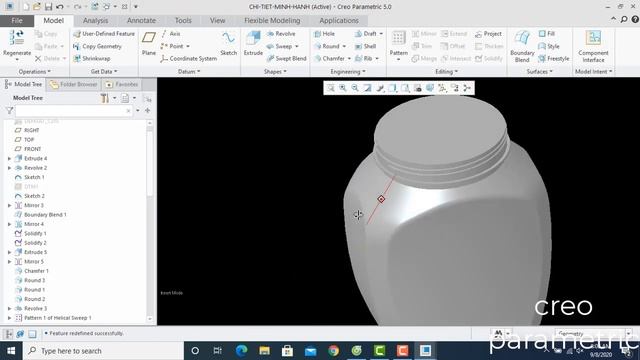Image resolution: width=640 pixels, height=360 pixels.
Task: Open the View tab
Action: click(218, 20)
